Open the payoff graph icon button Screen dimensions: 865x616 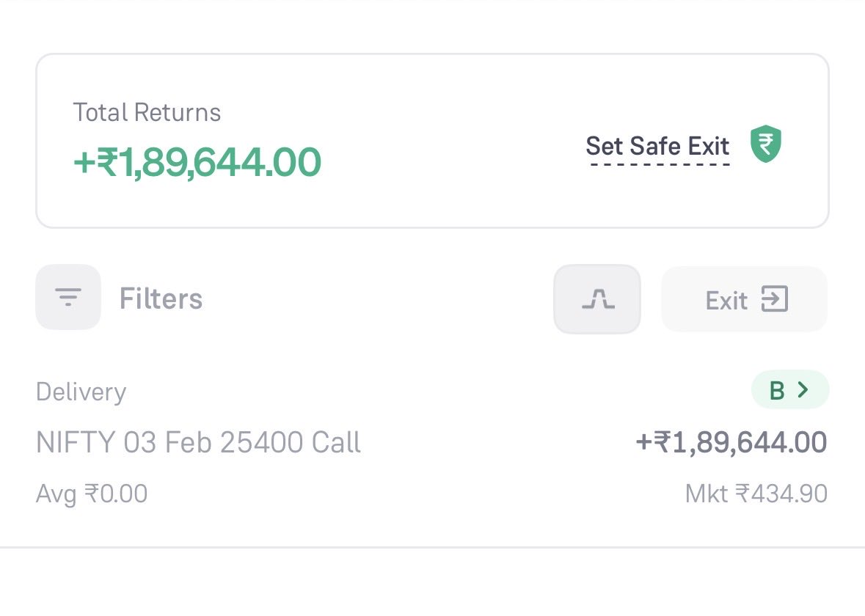click(597, 299)
